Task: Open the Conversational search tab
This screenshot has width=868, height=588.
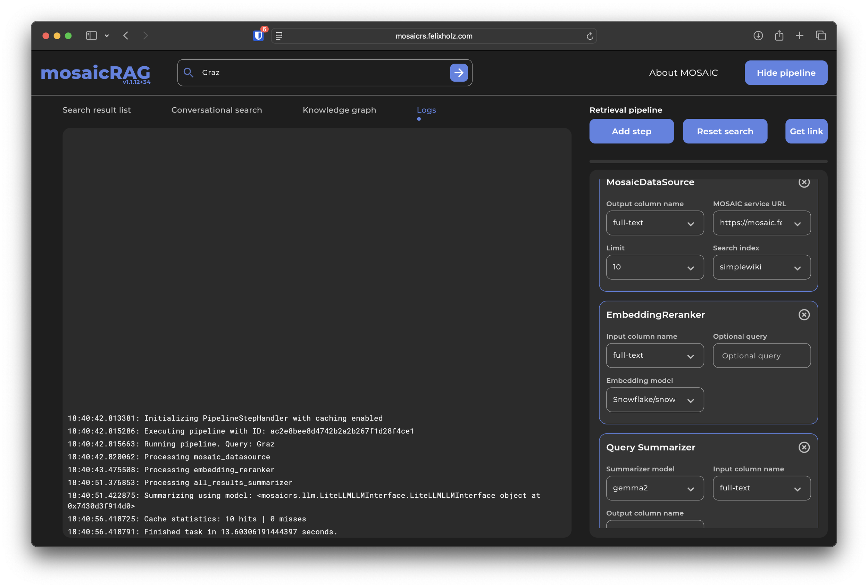Action: (217, 110)
